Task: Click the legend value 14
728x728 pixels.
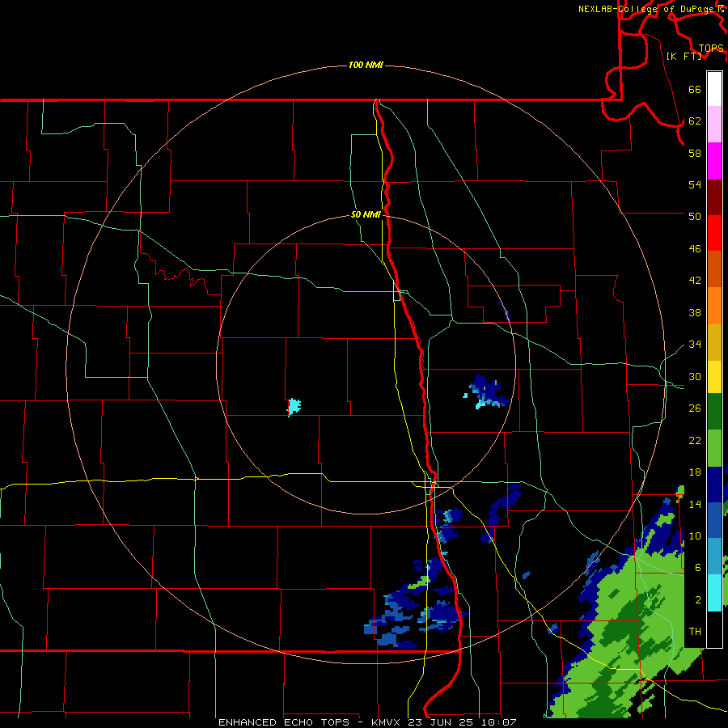Action: [x=695, y=504]
